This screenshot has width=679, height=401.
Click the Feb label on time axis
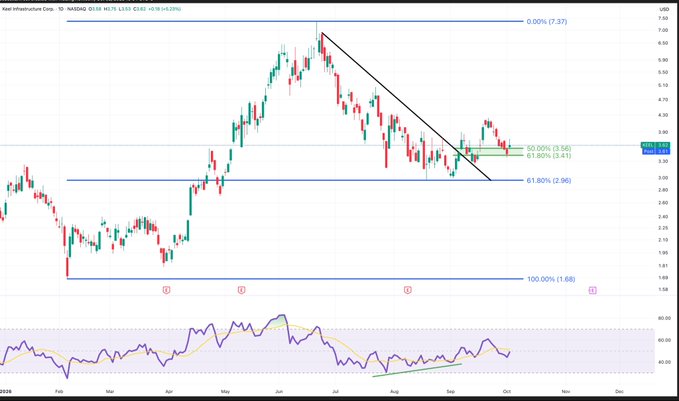click(59, 391)
